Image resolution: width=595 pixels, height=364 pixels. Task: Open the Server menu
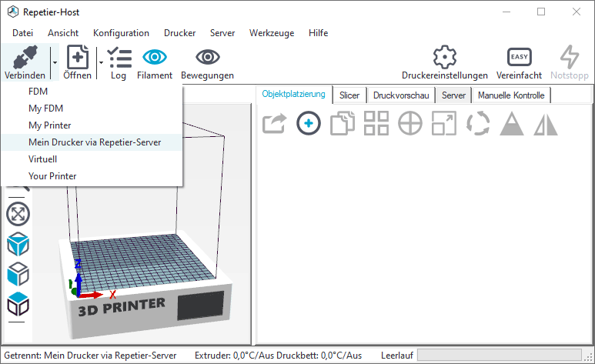pos(222,33)
